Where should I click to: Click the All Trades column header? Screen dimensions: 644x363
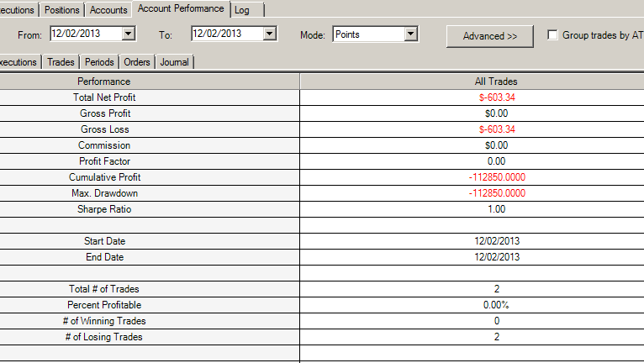point(496,82)
